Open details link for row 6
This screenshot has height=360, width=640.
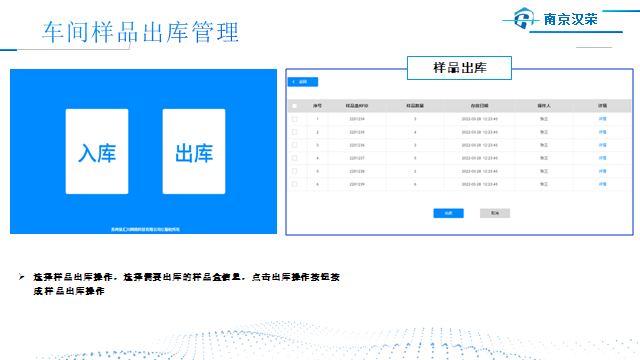click(x=602, y=184)
